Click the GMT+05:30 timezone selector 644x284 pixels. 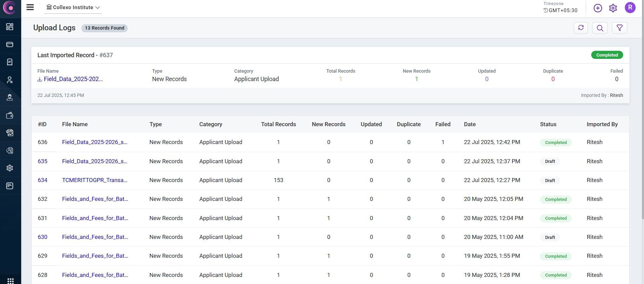click(x=560, y=10)
